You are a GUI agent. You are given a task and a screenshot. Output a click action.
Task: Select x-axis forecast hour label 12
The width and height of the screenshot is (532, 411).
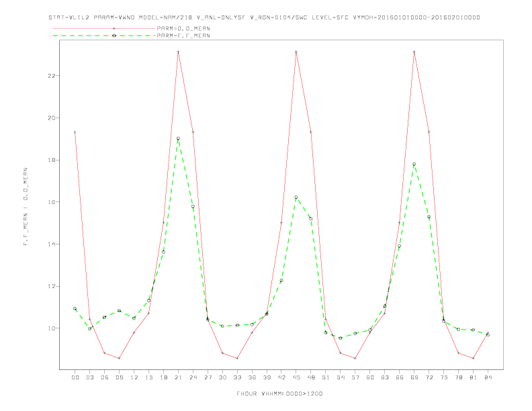[x=134, y=377]
